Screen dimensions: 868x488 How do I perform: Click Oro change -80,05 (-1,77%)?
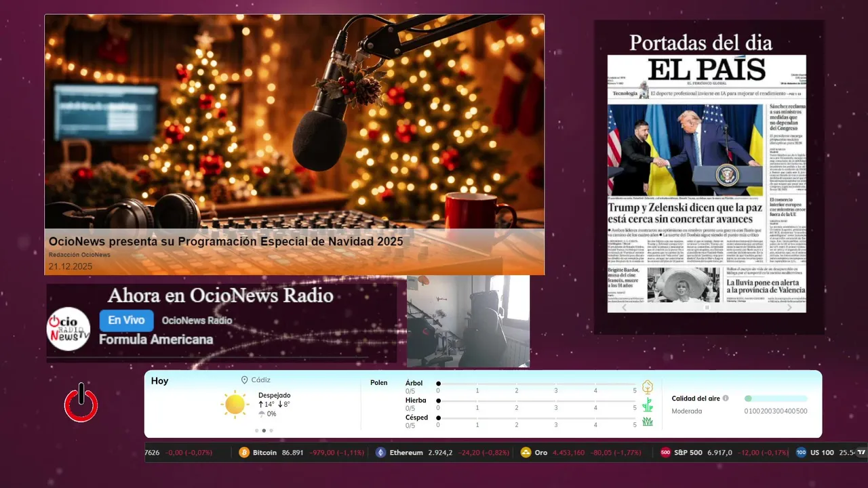(x=616, y=453)
